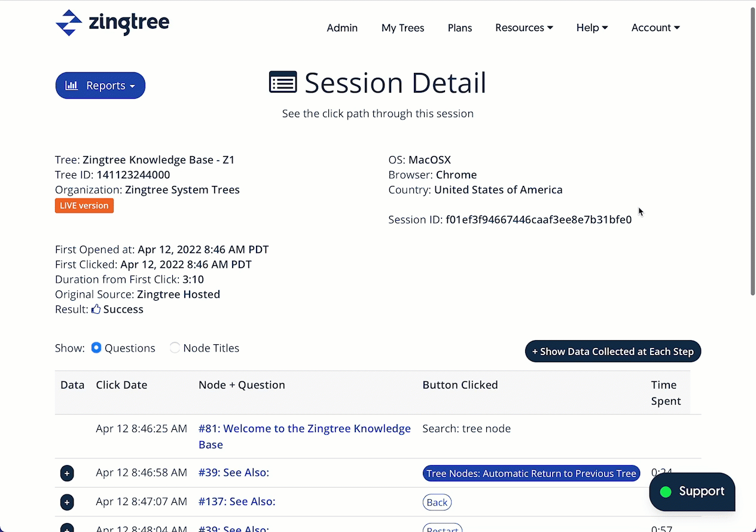Click the Country United States of America
The width and height of the screenshot is (756, 532).
(x=475, y=190)
